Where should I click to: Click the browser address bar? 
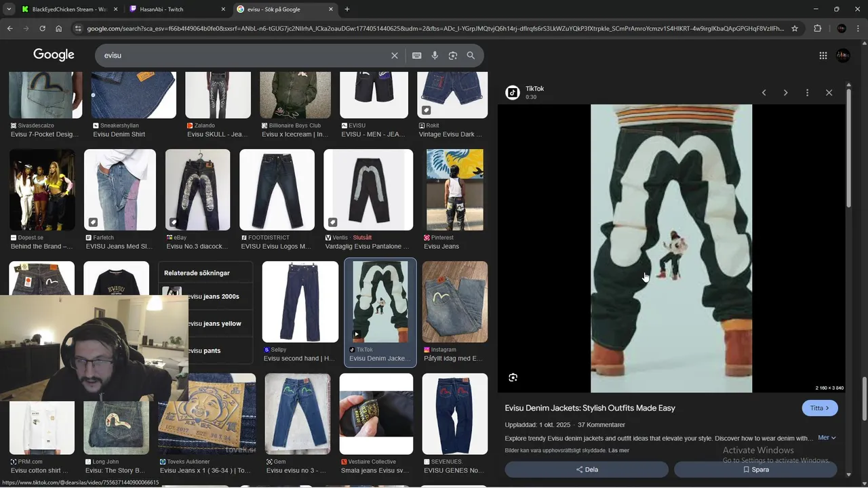pos(434,28)
